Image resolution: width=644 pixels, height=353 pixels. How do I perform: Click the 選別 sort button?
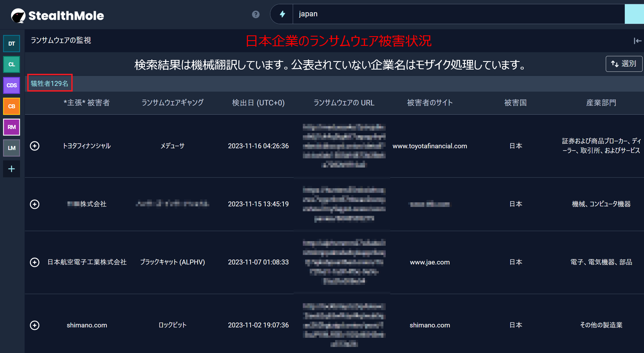click(x=623, y=64)
